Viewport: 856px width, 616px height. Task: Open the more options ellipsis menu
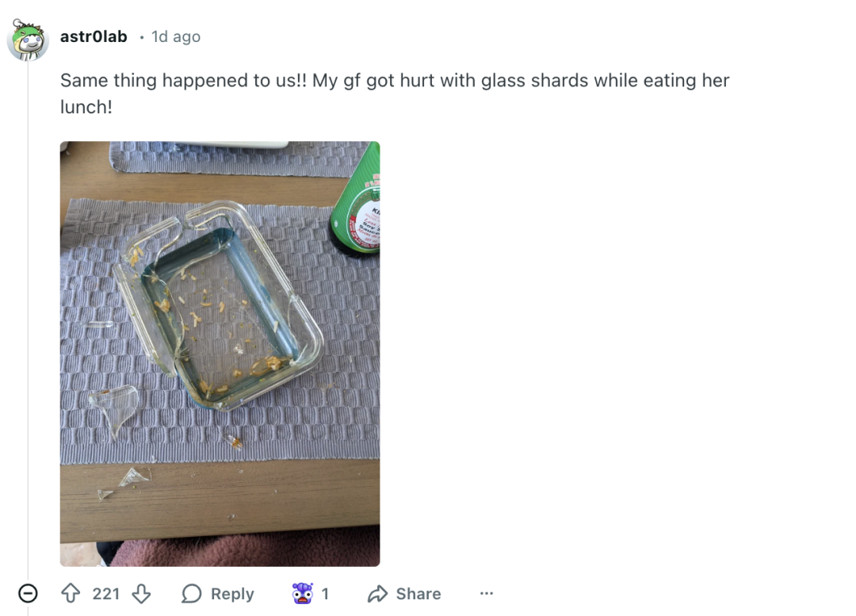click(487, 593)
